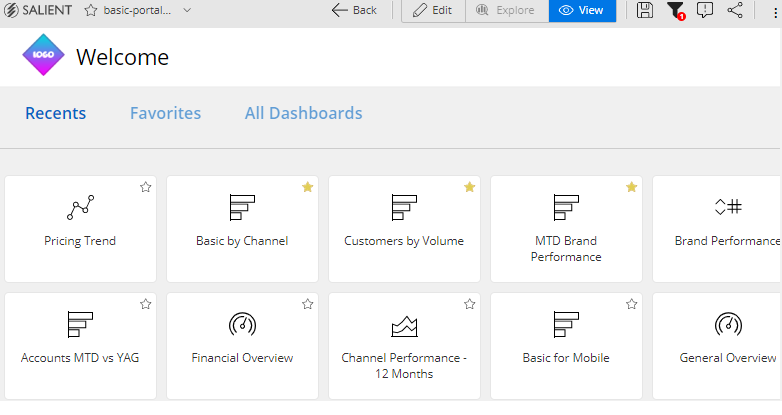Favorite the Pricing Trend dashboard star
This screenshot has height=415, width=782.
(146, 187)
